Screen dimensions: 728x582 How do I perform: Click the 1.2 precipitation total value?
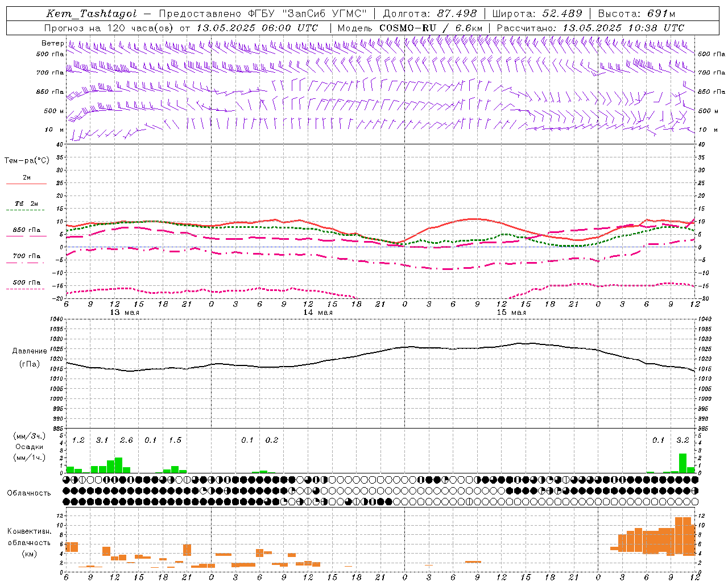coord(78,440)
